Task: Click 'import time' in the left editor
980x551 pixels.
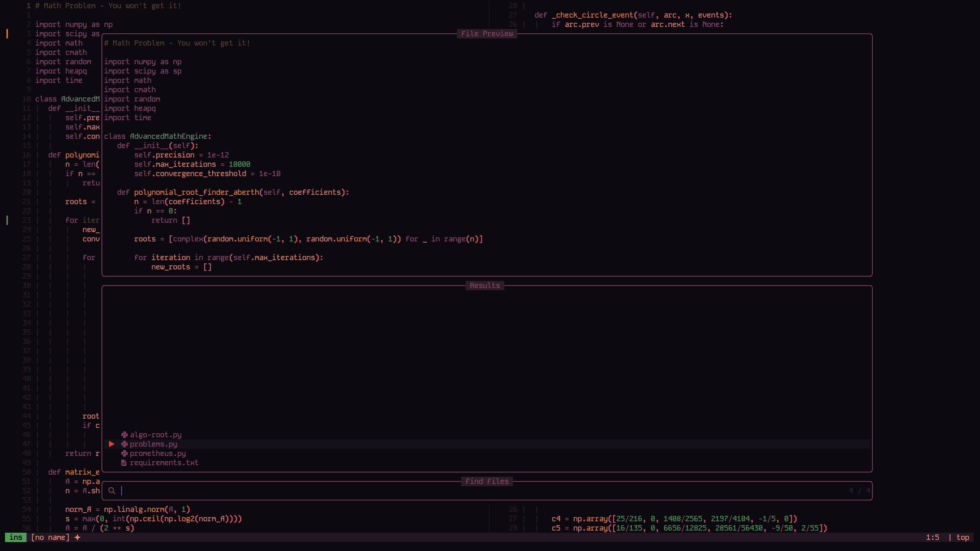Action: click(x=58, y=80)
